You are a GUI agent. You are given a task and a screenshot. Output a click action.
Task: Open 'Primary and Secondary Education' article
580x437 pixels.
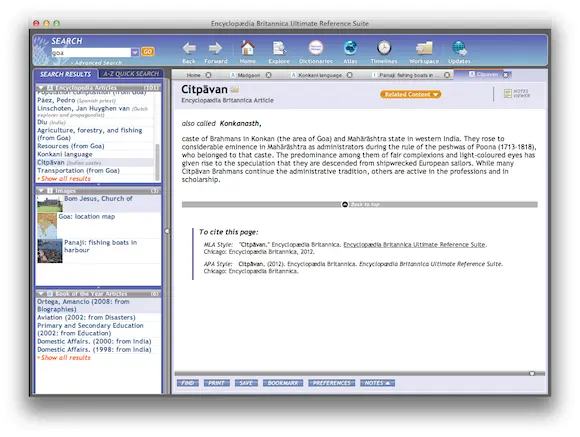90,329
